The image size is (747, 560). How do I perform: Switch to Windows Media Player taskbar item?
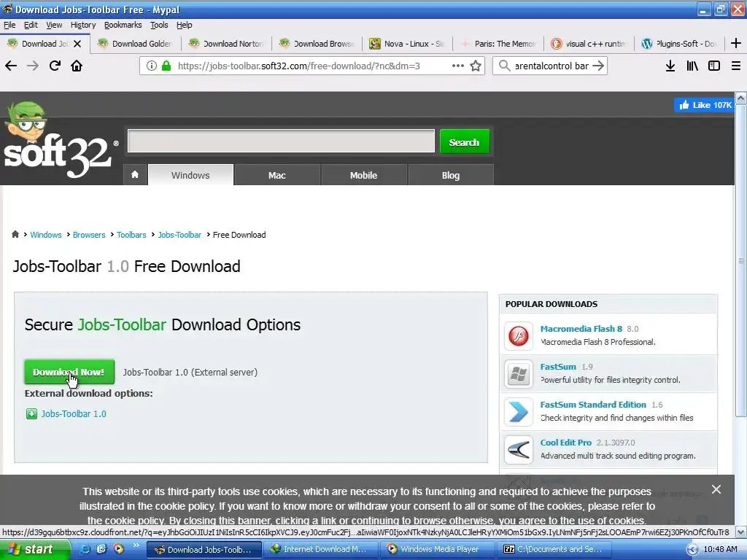tap(438, 550)
